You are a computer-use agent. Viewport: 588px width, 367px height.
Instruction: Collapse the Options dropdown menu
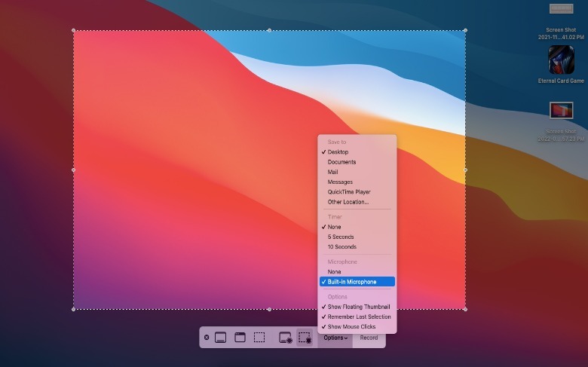coord(335,338)
